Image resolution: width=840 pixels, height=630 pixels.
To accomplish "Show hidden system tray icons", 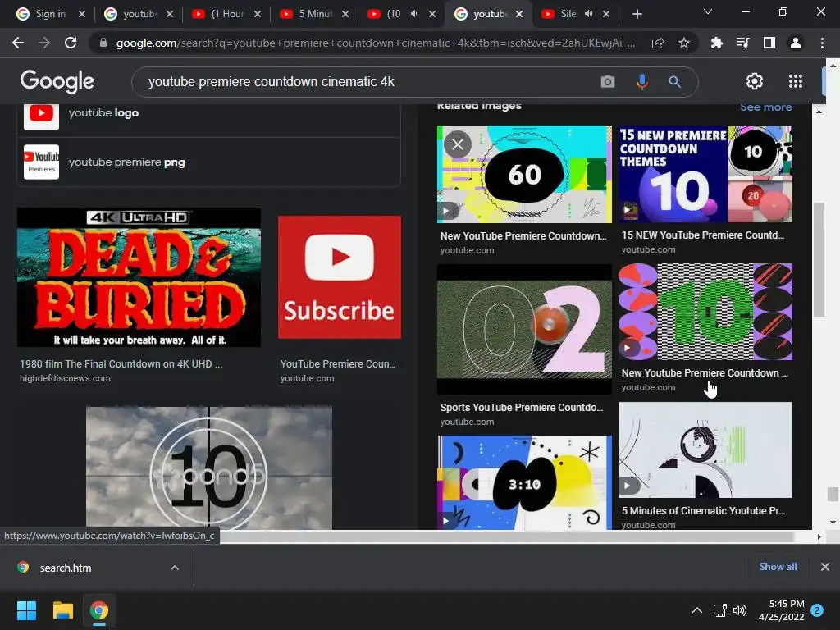I will pyautogui.click(x=697, y=610).
